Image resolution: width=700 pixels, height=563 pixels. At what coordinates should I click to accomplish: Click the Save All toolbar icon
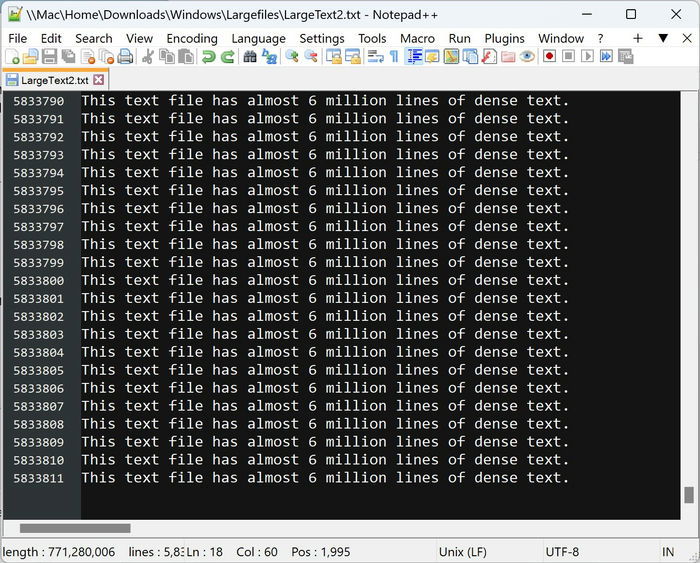(x=68, y=57)
